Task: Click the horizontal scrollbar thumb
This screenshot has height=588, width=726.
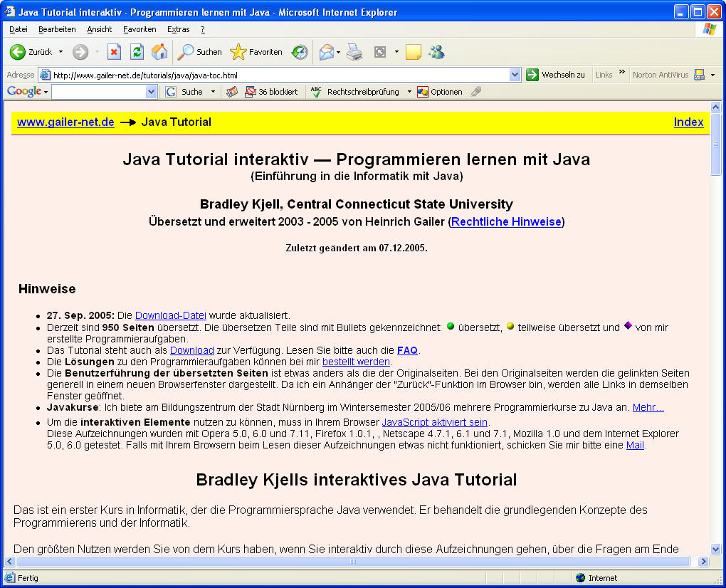Action: click(x=352, y=562)
